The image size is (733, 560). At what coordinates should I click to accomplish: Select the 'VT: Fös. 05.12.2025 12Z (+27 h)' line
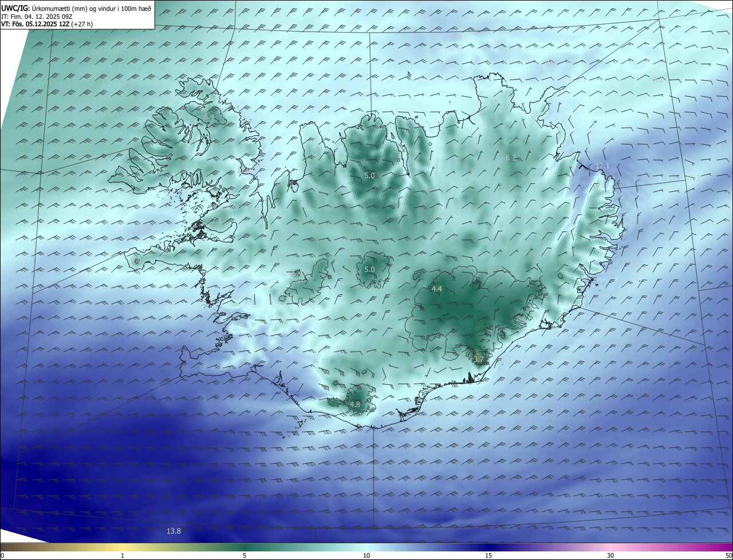coord(47,24)
